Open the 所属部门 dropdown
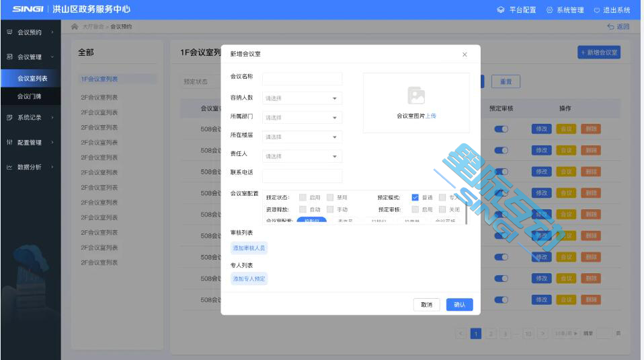The width and height of the screenshot is (644, 360). (x=302, y=118)
